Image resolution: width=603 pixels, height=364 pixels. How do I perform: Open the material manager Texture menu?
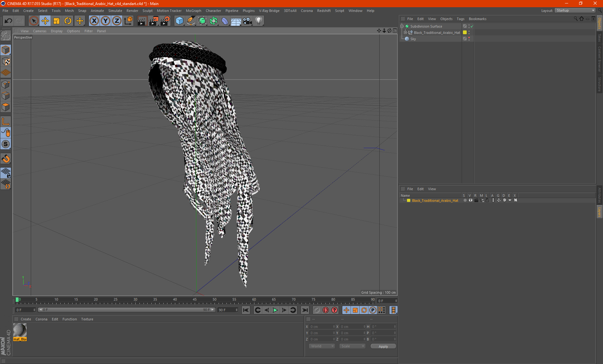click(87, 319)
